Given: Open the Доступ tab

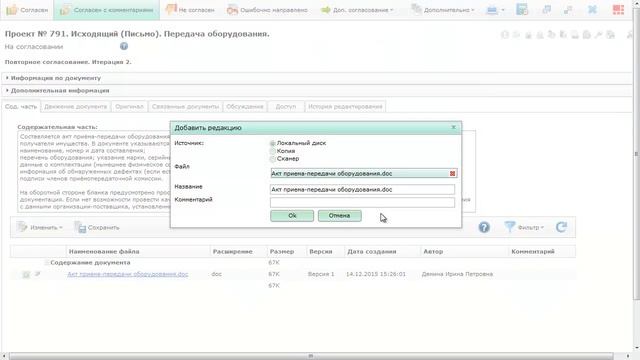Looking at the screenshot, I should pyautogui.click(x=286, y=107).
